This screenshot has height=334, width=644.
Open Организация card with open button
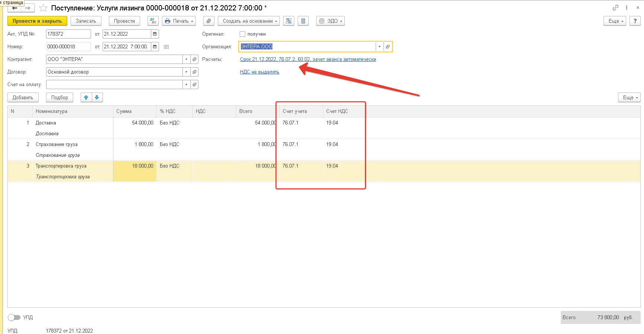click(388, 46)
